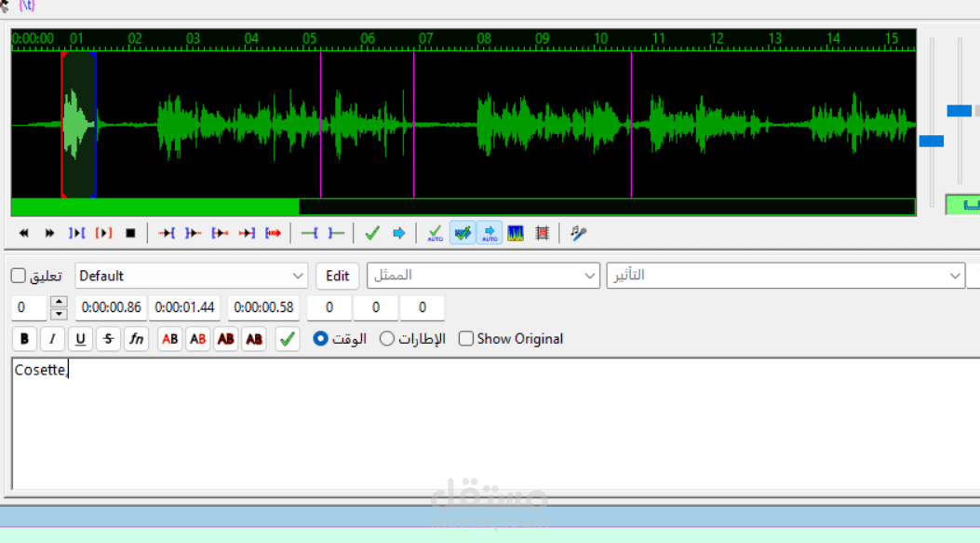Click the start time 0:00:00.86 field
This screenshot has width=980, height=543.
pyautogui.click(x=112, y=307)
